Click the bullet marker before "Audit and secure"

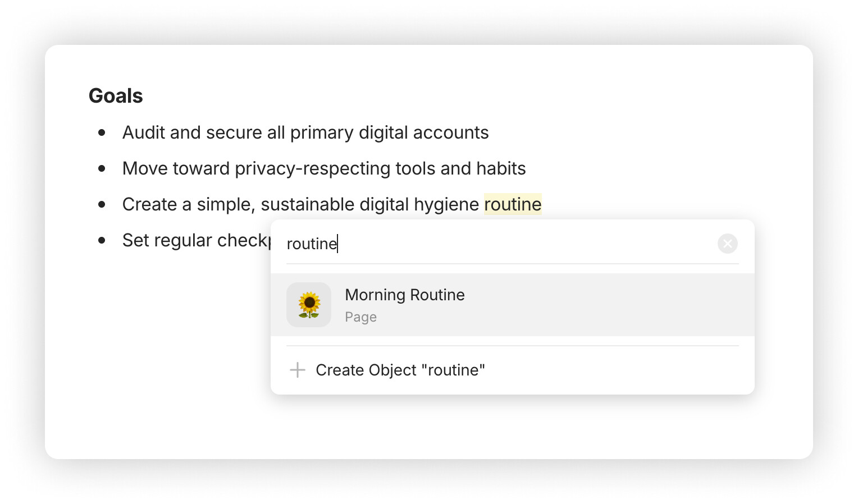click(x=102, y=133)
